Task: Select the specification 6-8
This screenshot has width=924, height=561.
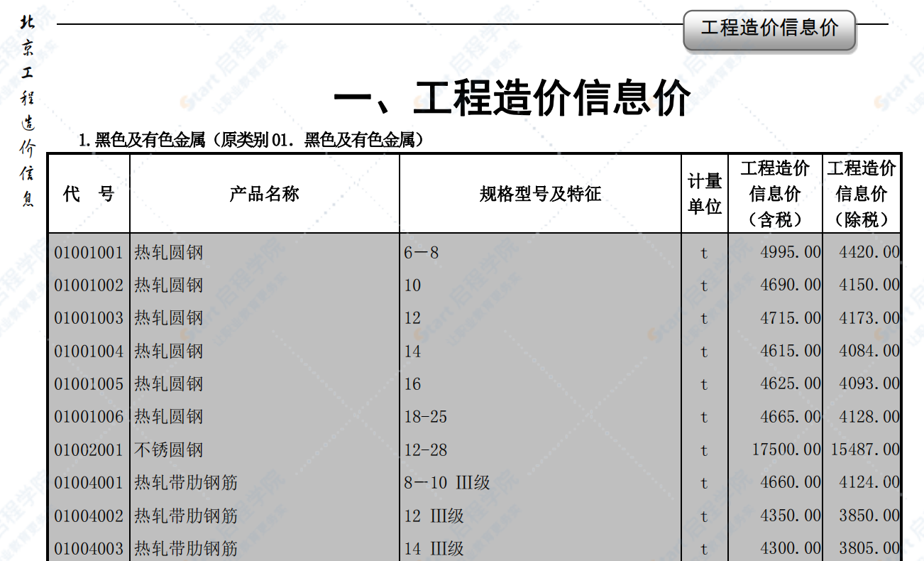Action: (x=422, y=253)
